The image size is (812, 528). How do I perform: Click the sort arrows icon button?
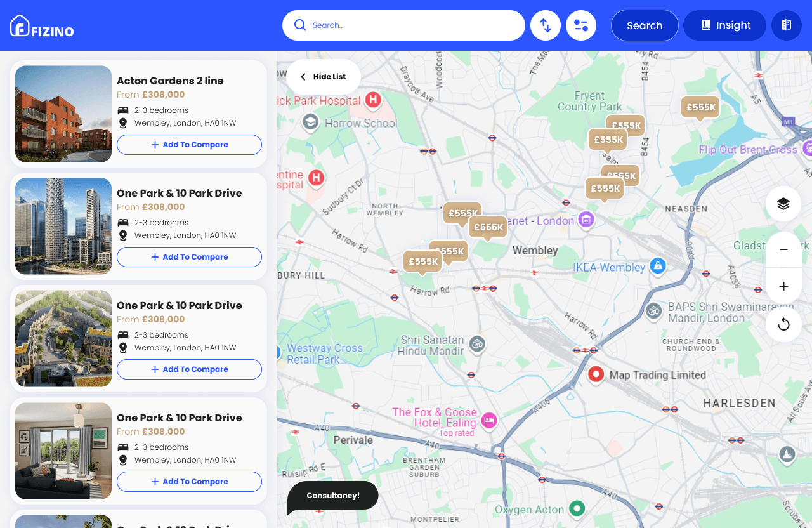click(x=546, y=25)
